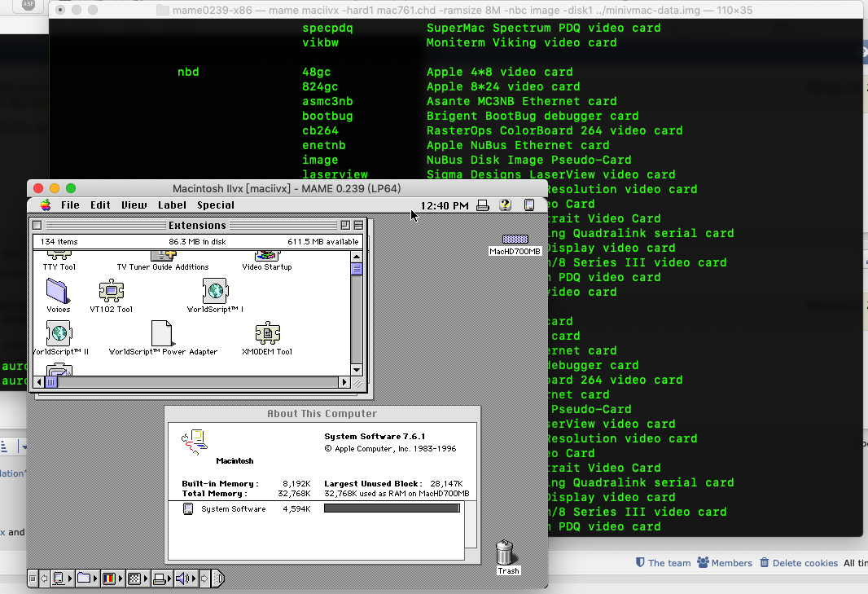Viewport: 868px width, 594px height.
Task: Click the Members link in the browser
Action: 725,563
